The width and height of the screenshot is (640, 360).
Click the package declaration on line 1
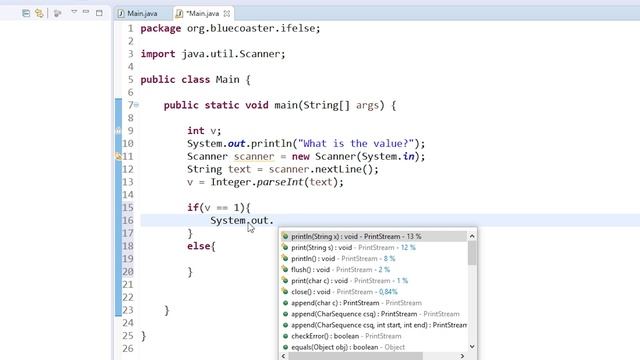tap(230, 29)
